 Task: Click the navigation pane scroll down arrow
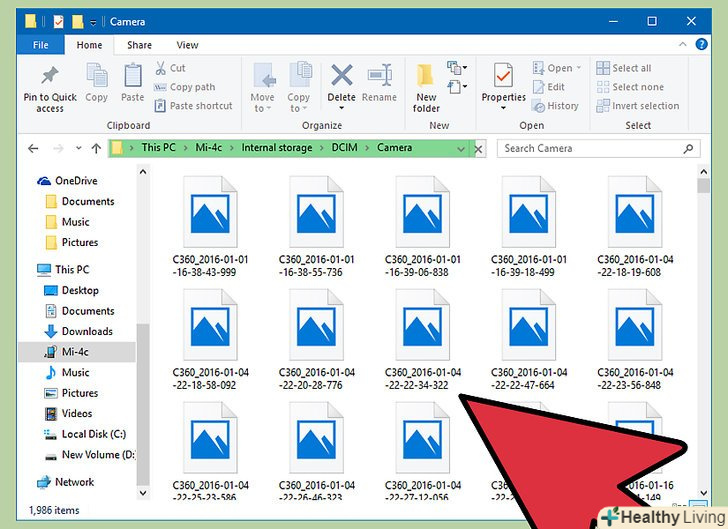click(143, 493)
